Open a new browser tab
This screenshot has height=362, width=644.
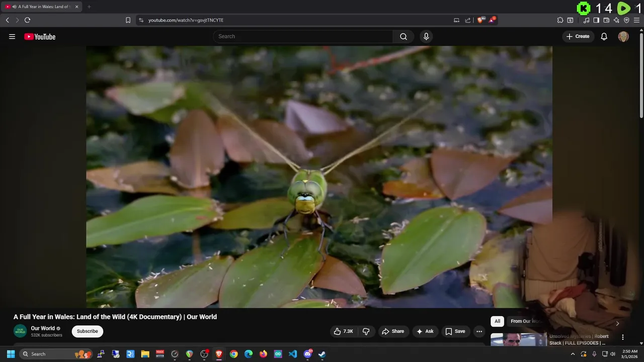pos(89,7)
